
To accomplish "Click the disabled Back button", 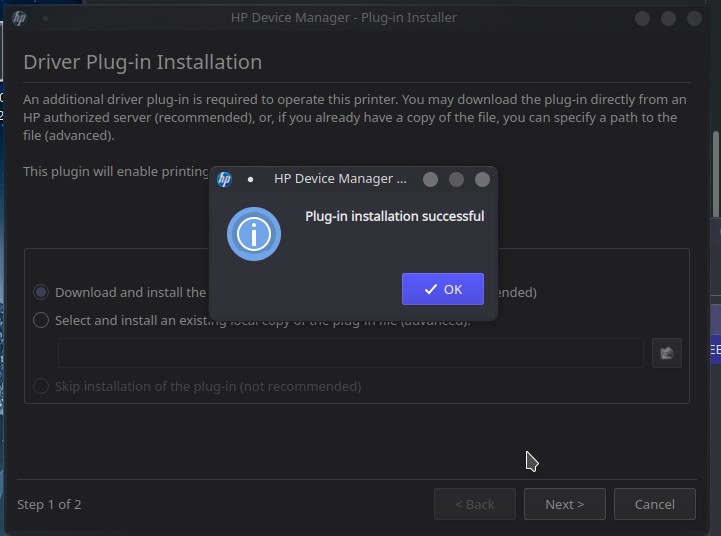I will [x=475, y=504].
